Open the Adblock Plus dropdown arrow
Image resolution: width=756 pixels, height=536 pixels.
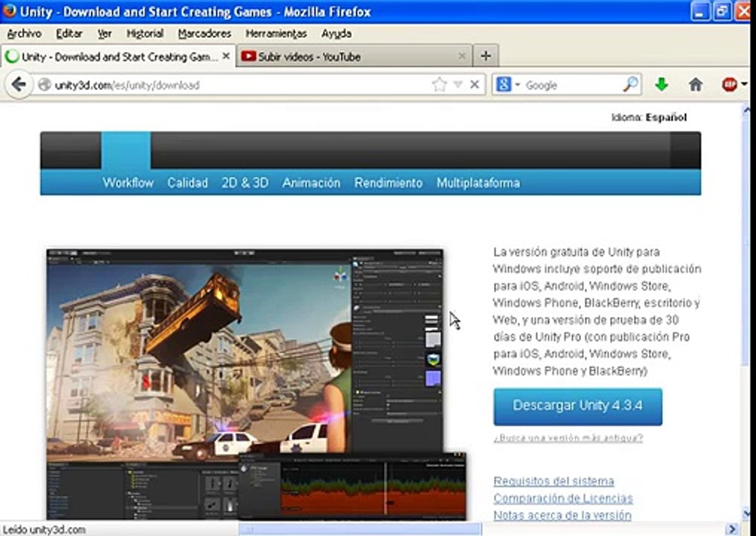click(x=744, y=85)
